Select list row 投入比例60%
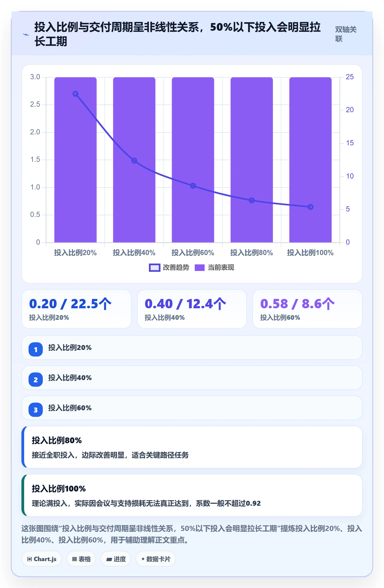The height and width of the screenshot is (588, 384). tap(192, 408)
